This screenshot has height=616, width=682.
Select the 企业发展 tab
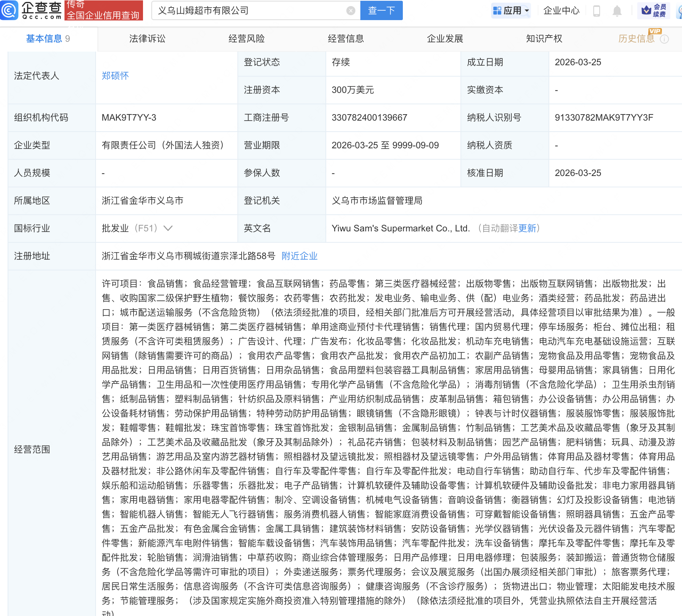(x=445, y=39)
